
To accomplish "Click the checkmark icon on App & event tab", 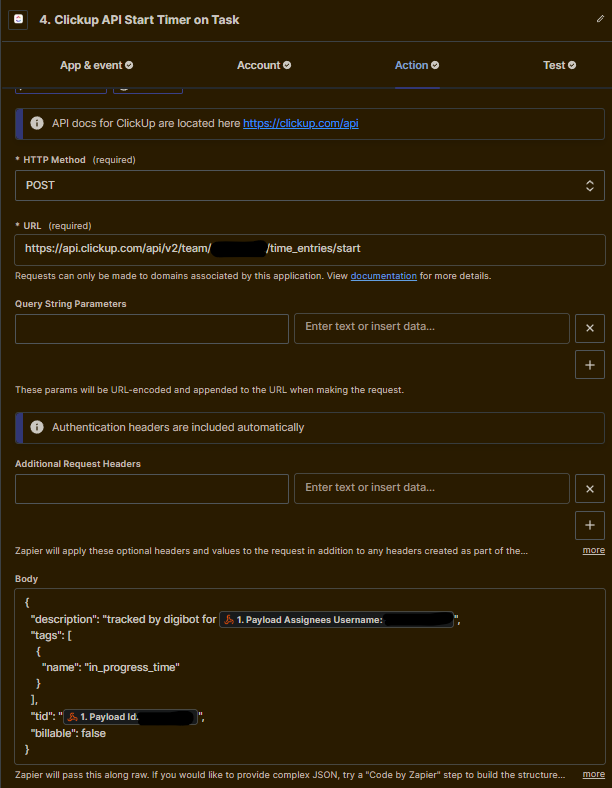I will (129, 65).
